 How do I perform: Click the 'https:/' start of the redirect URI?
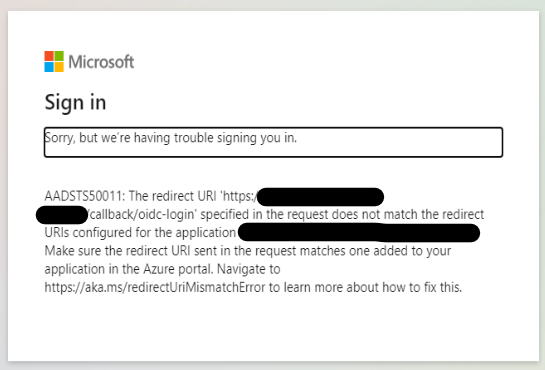(240, 196)
